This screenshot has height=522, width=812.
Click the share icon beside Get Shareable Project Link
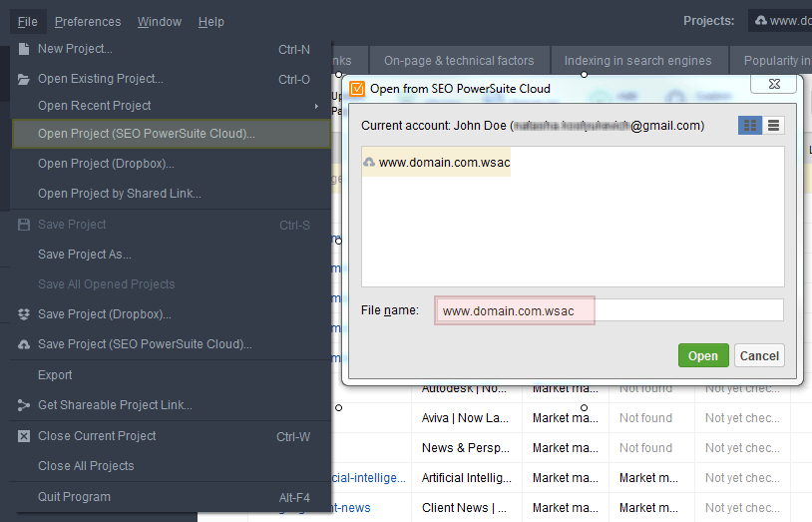click(x=23, y=405)
